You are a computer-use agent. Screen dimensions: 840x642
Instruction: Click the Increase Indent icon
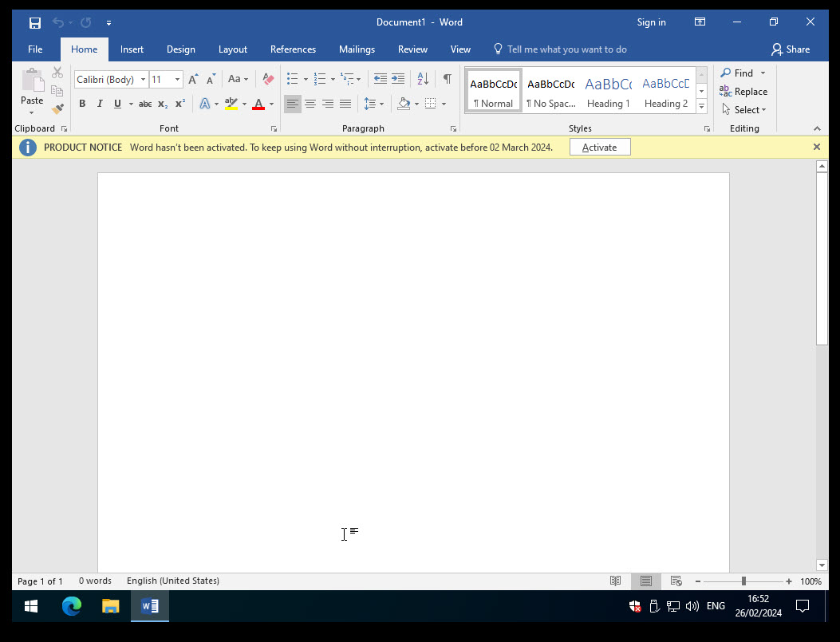[x=397, y=79]
